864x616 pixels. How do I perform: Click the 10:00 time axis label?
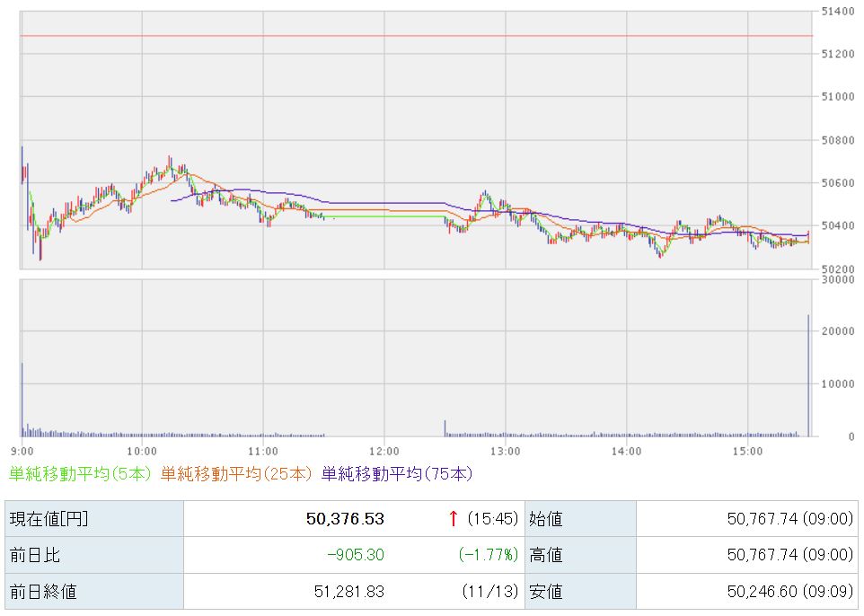(142, 451)
